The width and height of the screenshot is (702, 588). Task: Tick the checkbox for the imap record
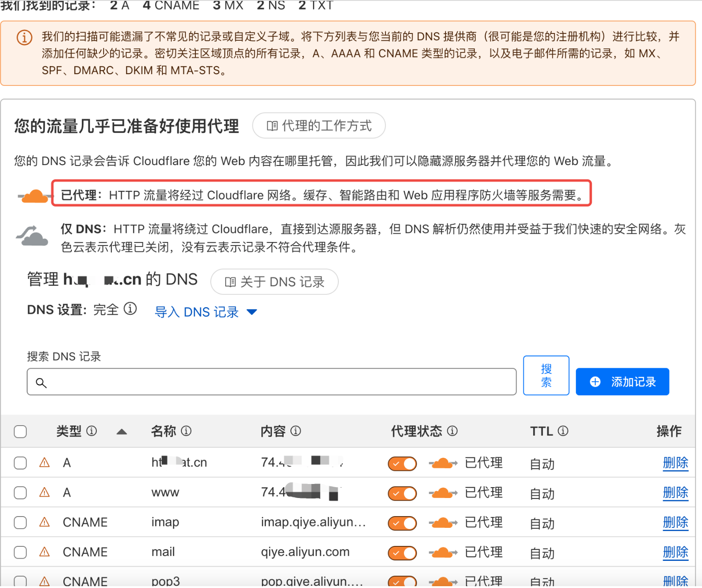pos(20,523)
